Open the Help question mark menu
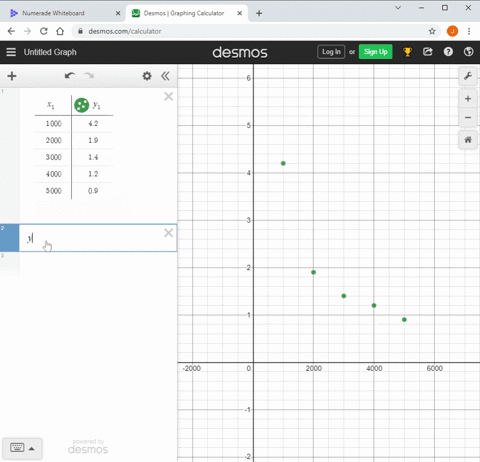Screen dimensions: 480x462 coord(448,52)
